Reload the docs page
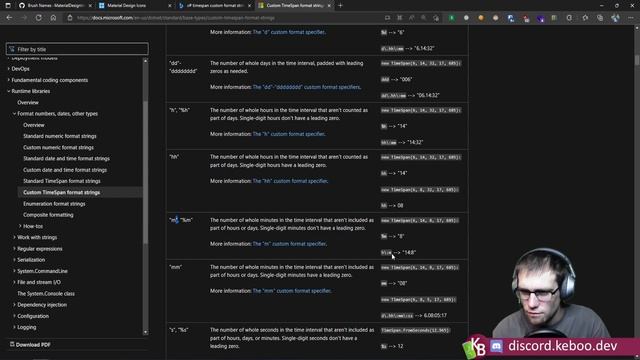This screenshot has width=640, height=360. (38, 18)
